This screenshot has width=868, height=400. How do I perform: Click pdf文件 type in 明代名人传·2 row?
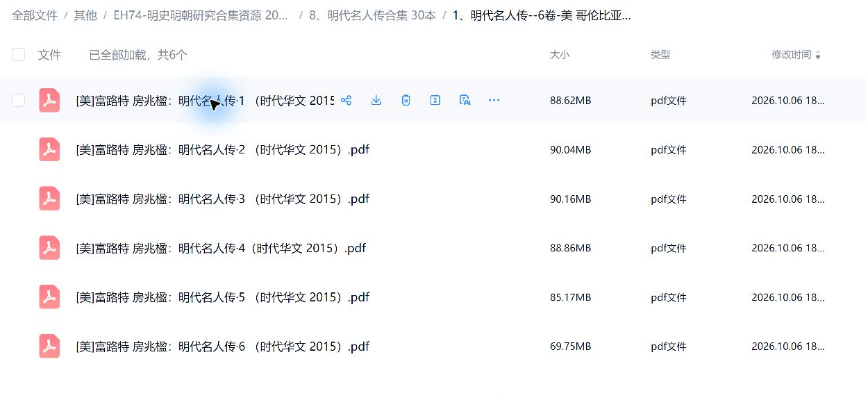pyautogui.click(x=669, y=149)
